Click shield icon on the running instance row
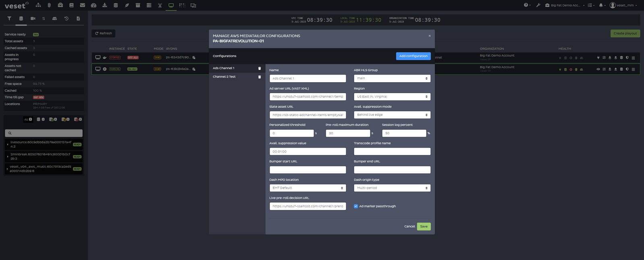The width and height of the screenshot is (644, 260). (x=627, y=69)
